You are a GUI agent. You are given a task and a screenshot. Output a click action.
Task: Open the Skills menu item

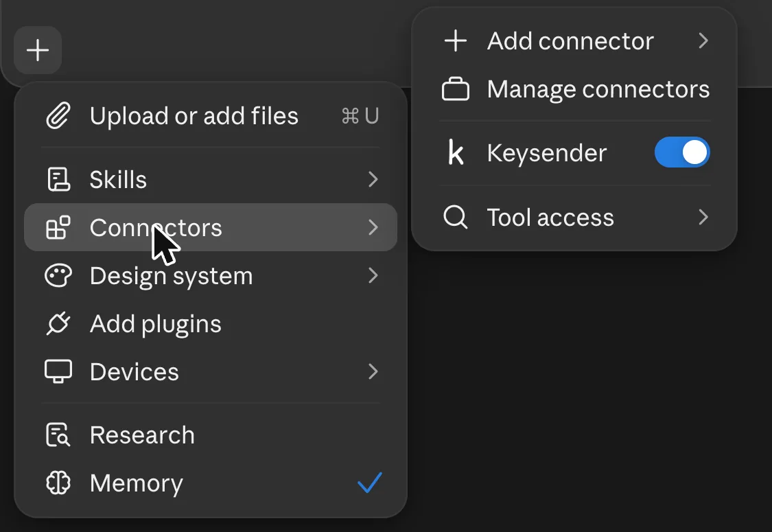pyautogui.click(x=211, y=179)
